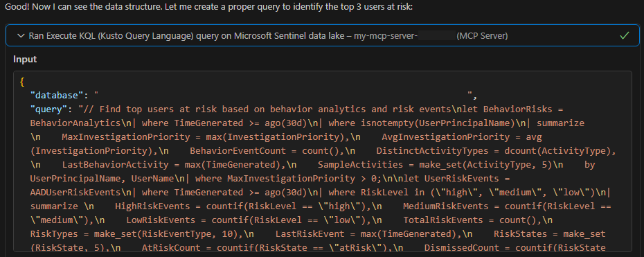Screen dimensions: 644x257
Task: Click the opening curly brace in the JSON
Action: (x=21, y=82)
